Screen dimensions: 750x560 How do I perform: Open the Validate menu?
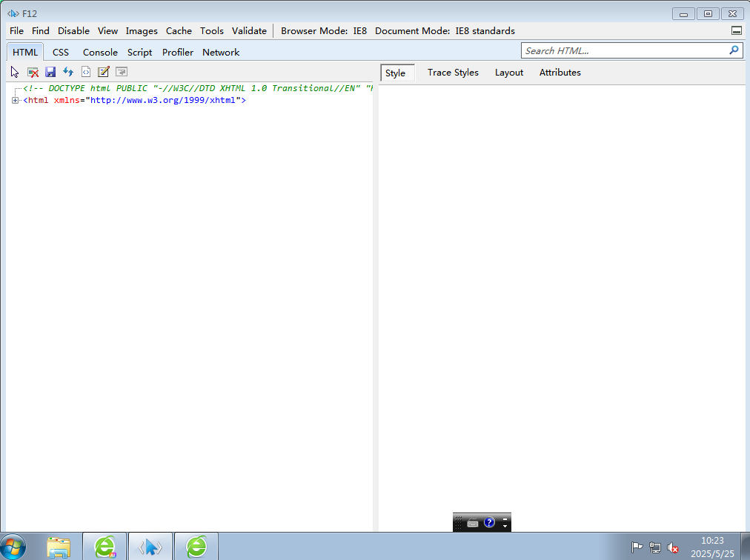tap(249, 31)
